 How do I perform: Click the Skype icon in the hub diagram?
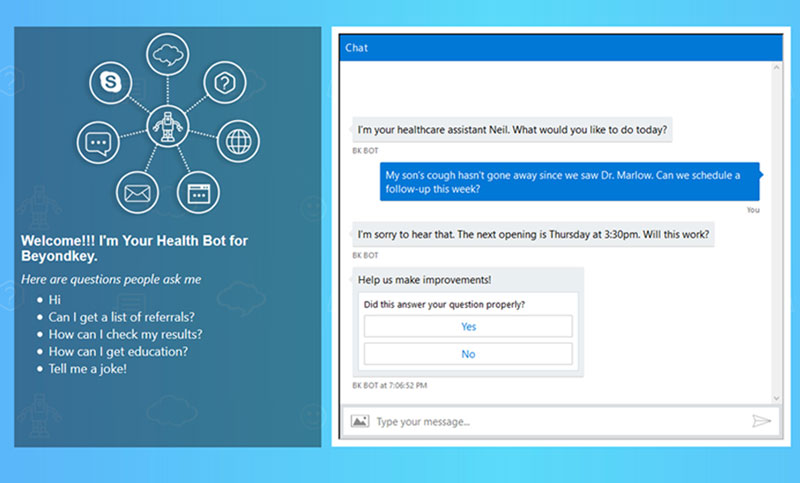110,82
